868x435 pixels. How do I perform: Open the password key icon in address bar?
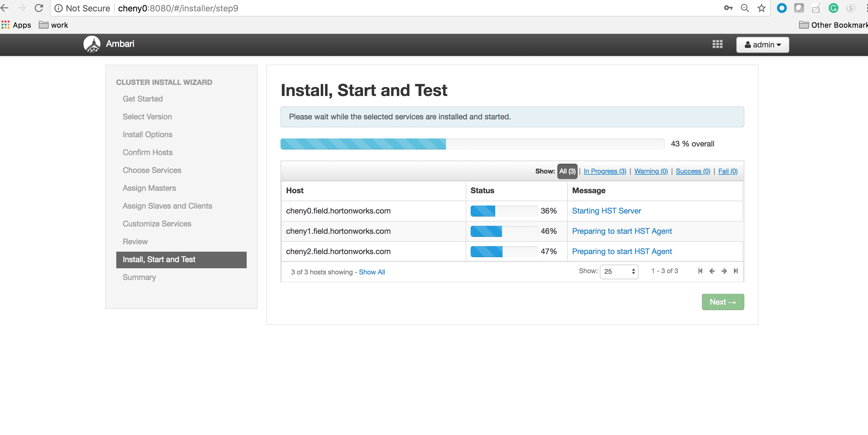click(x=728, y=8)
